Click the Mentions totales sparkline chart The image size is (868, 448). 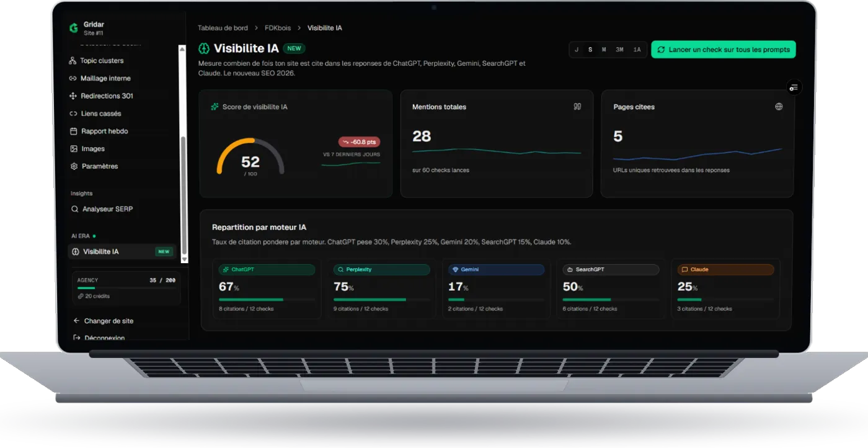click(497, 151)
